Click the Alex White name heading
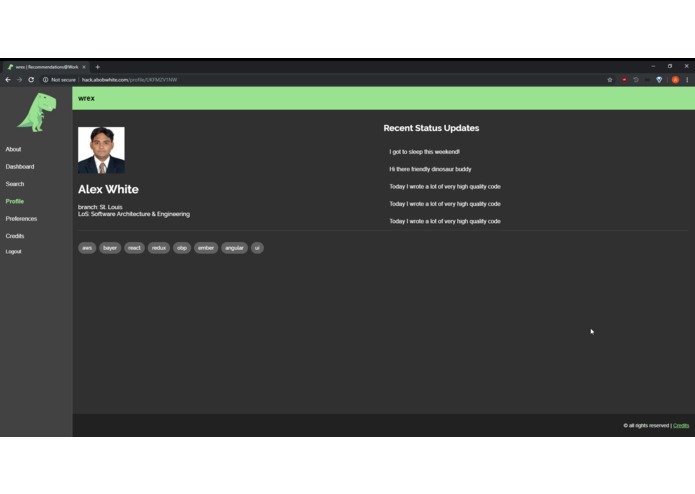Viewport: 695px width, 494px height. tap(108, 189)
